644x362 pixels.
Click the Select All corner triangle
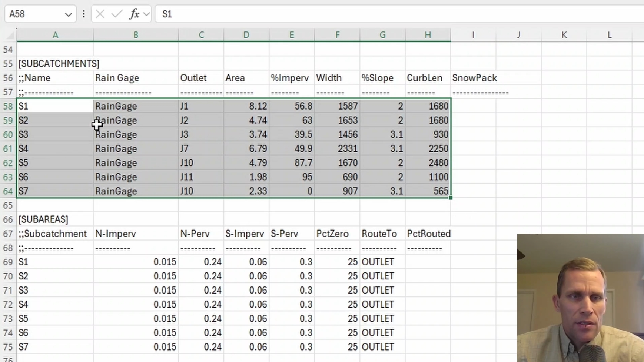coord(10,35)
